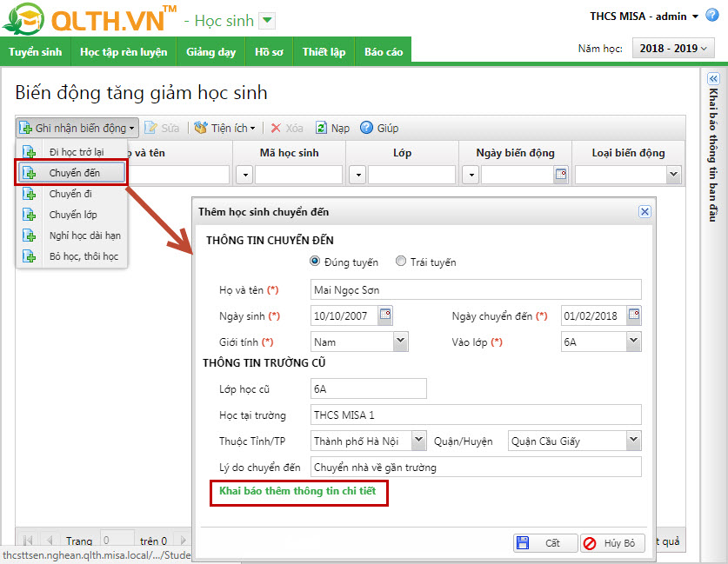Screen dimensions: 728x564
Task: Select the Đúng tuyến radio button
Action: coord(314,261)
